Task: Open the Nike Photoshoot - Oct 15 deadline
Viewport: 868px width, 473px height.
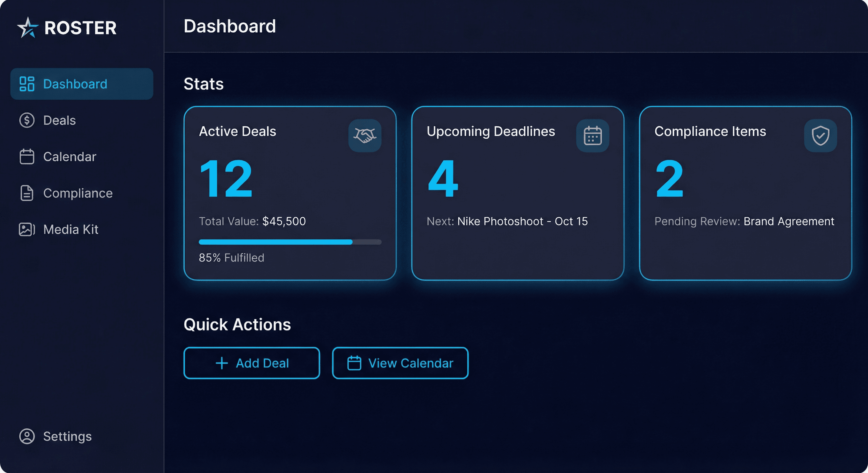Action: pyautogui.click(x=522, y=221)
